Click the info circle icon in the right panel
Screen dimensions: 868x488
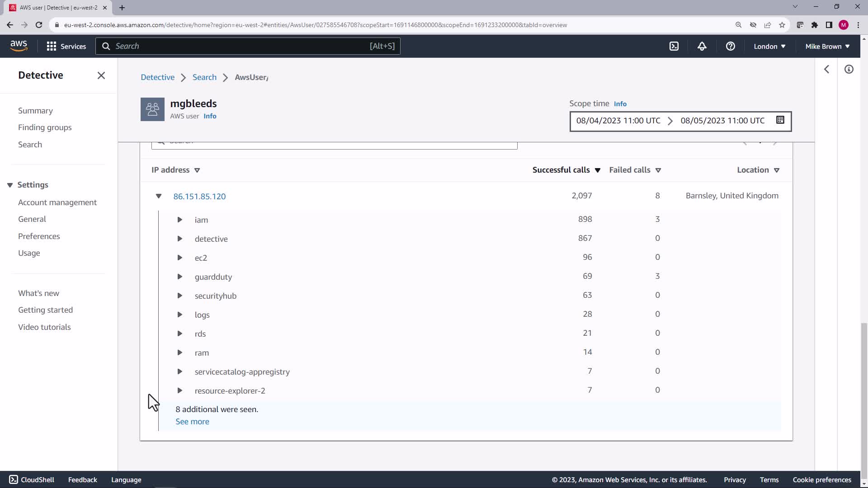click(849, 69)
